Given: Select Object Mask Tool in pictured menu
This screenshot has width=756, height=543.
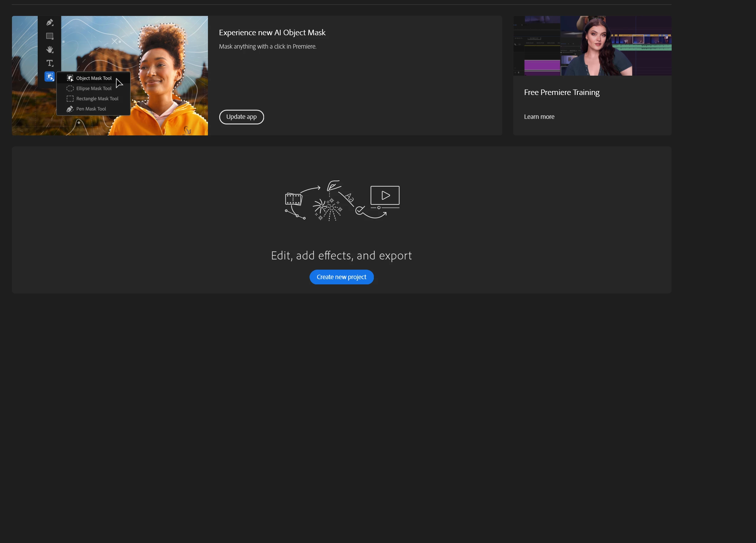Looking at the screenshot, I should (94, 78).
